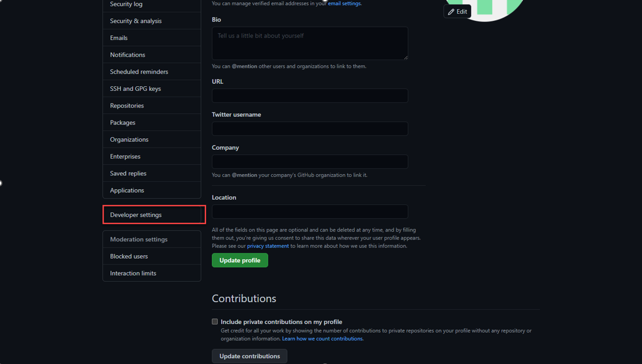Open the privacy statement link
The height and width of the screenshot is (364, 642).
coord(268,246)
